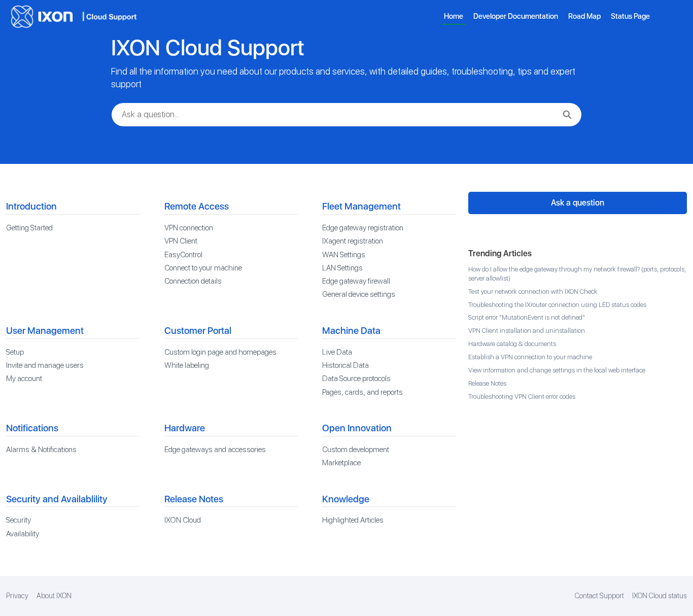The width and height of the screenshot is (693, 616).
Task: Open Setup under User Management
Action: coord(15,352)
